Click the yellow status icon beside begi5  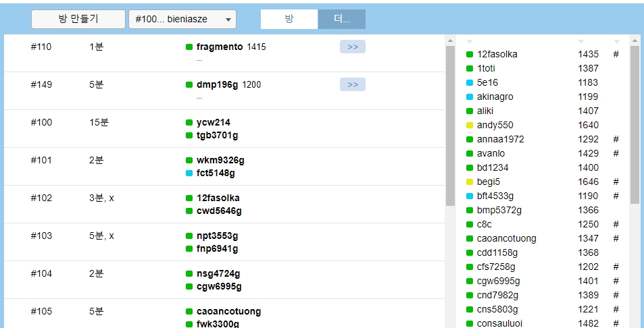tap(470, 182)
